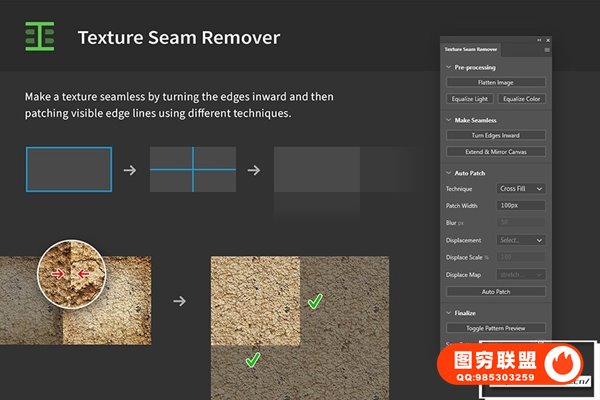The image size is (600, 400).
Task: Open the Technique dropdown showing Cross Fill
Action: (x=521, y=188)
